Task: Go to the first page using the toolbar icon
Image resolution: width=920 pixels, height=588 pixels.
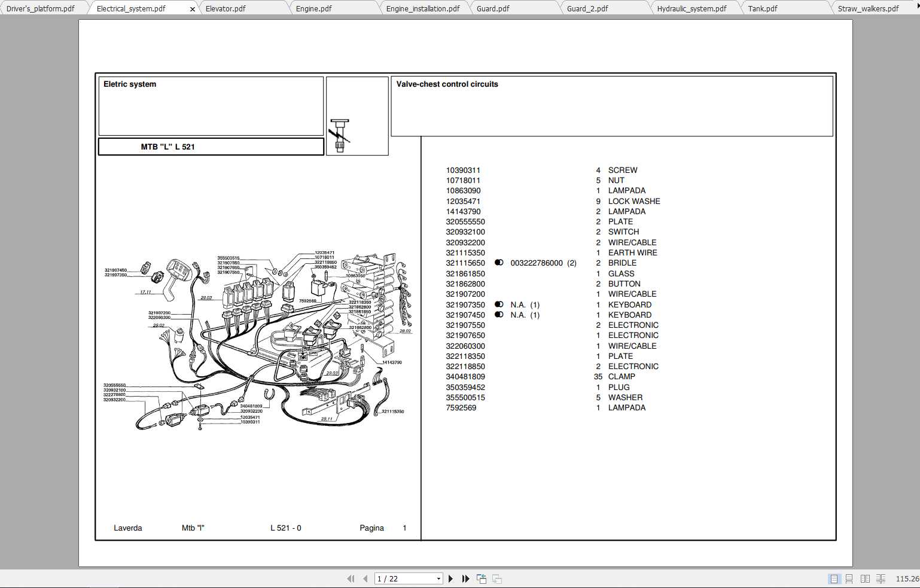Action: [x=351, y=578]
